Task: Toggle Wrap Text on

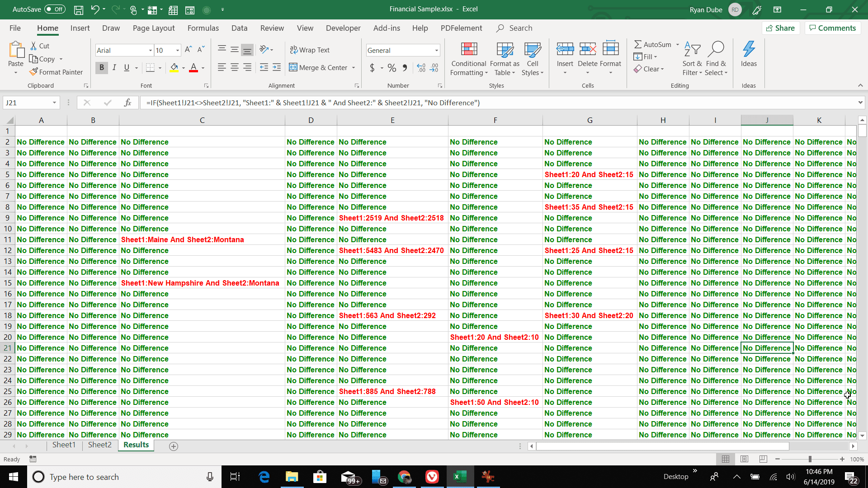Action: pyautogui.click(x=310, y=49)
